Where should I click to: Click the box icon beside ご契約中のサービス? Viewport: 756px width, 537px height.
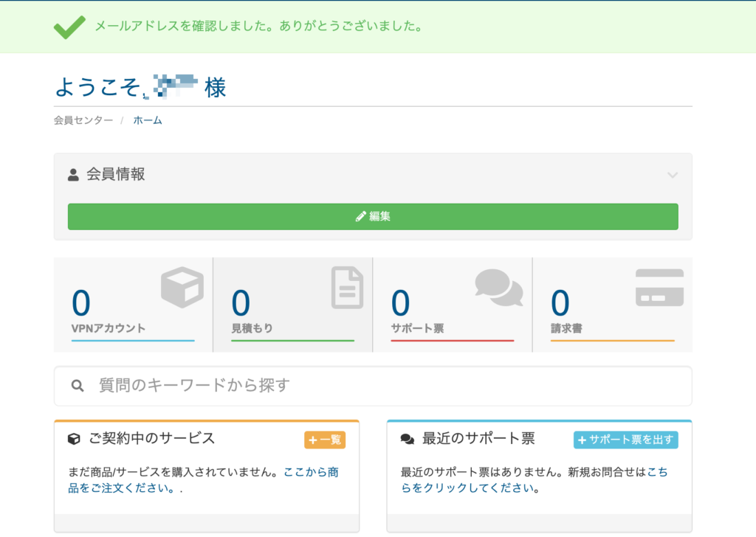click(x=74, y=439)
